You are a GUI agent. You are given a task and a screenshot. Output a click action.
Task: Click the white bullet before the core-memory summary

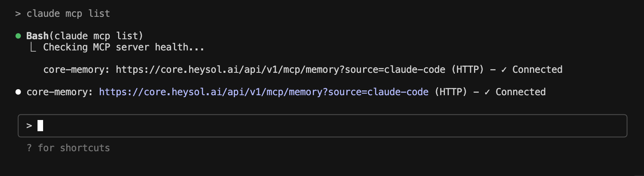18,92
